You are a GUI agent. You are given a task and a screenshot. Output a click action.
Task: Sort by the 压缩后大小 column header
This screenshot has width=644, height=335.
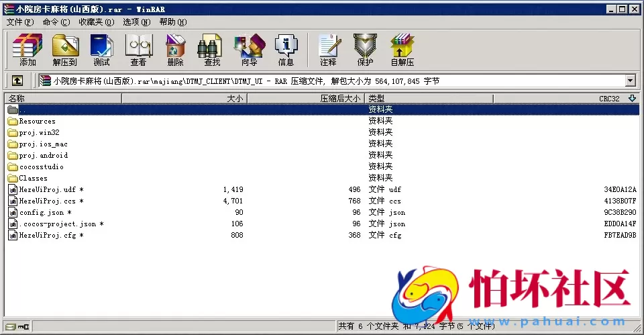306,98
